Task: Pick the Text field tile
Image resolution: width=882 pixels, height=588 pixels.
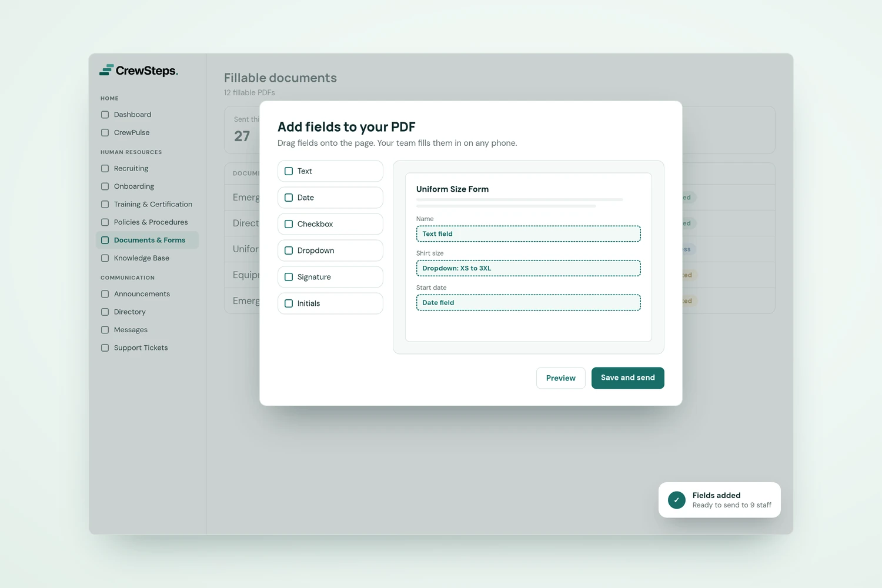Action: pos(330,171)
